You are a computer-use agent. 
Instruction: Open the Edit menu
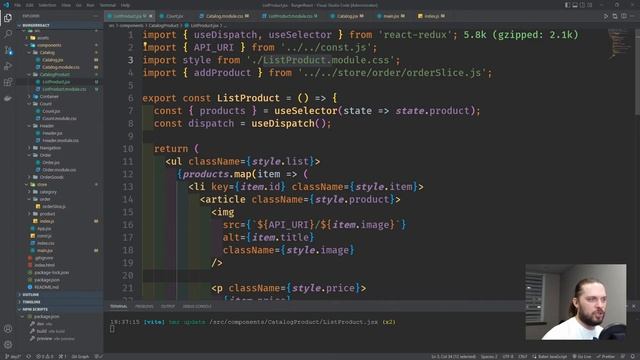[30, 5]
